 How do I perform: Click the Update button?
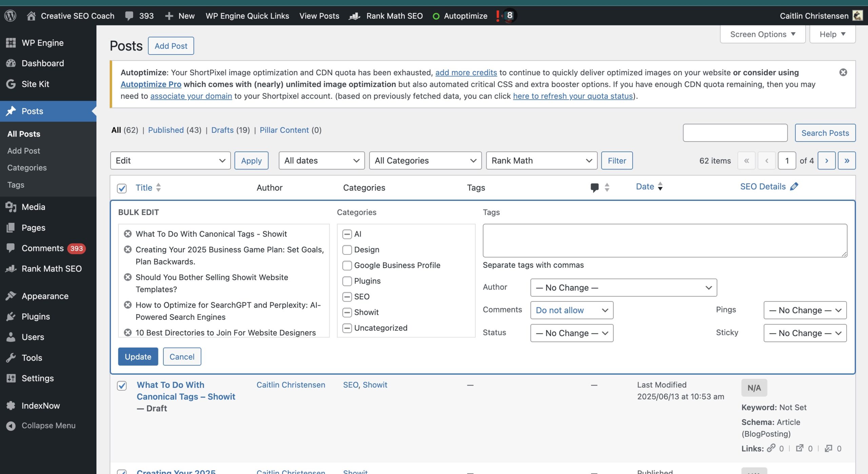click(138, 356)
